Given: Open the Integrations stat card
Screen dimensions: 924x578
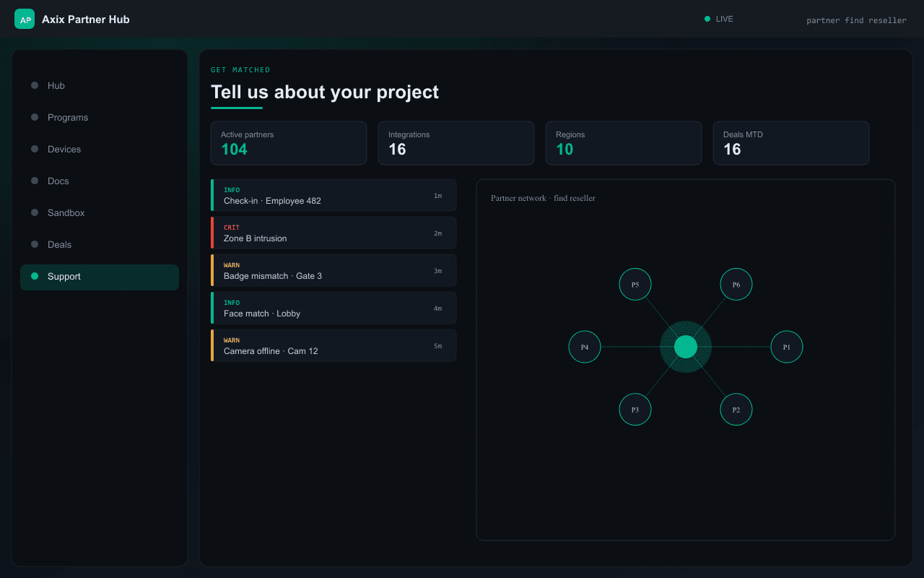Looking at the screenshot, I should (x=456, y=143).
